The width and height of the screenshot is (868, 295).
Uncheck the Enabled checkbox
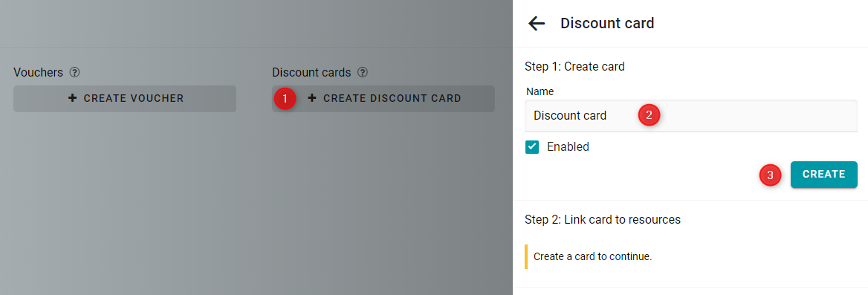click(x=532, y=147)
